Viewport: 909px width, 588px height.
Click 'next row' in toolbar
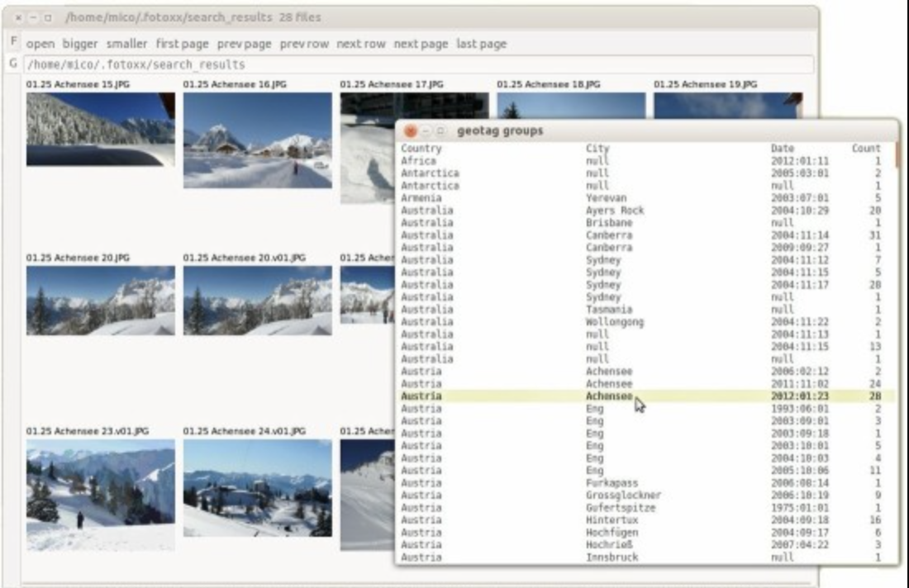pyautogui.click(x=361, y=44)
